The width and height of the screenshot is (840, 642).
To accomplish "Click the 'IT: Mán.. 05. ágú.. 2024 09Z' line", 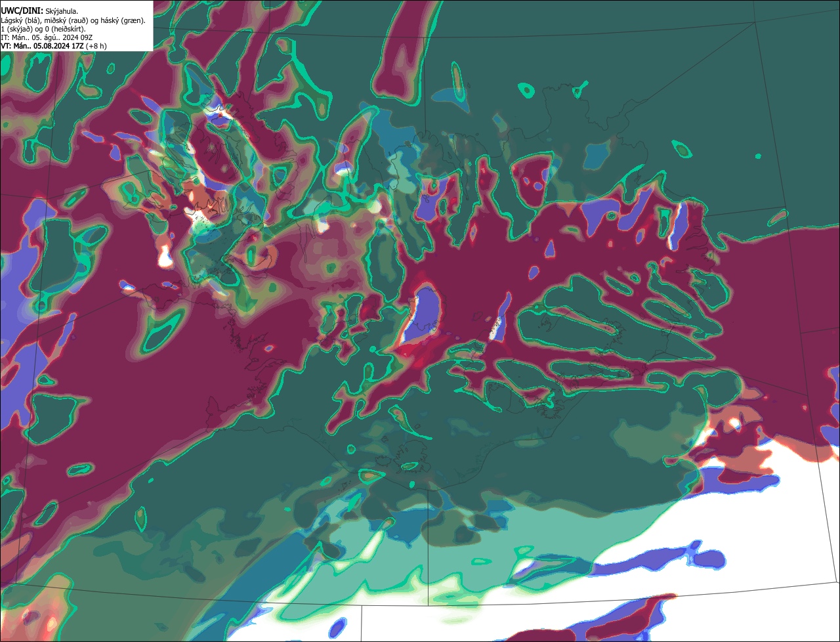I will click(x=47, y=37).
